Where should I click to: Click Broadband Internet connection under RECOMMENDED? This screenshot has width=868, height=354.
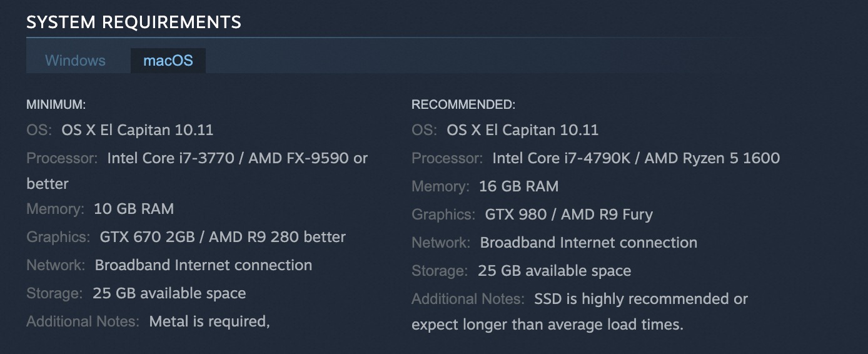588,243
